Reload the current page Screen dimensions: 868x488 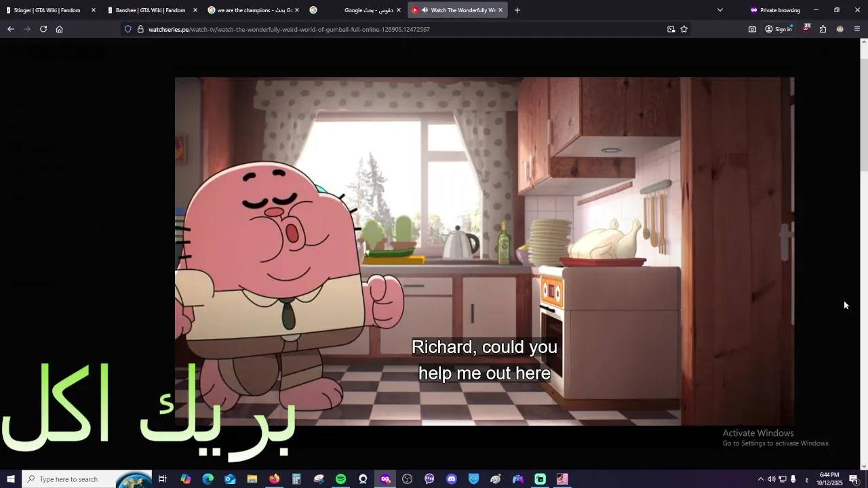point(43,29)
